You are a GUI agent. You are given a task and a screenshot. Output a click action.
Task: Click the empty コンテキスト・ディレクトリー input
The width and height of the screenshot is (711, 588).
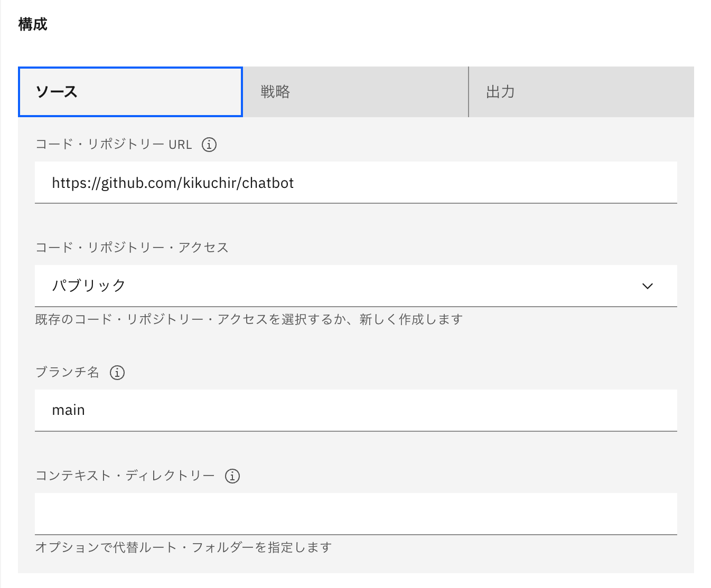point(355,513)
